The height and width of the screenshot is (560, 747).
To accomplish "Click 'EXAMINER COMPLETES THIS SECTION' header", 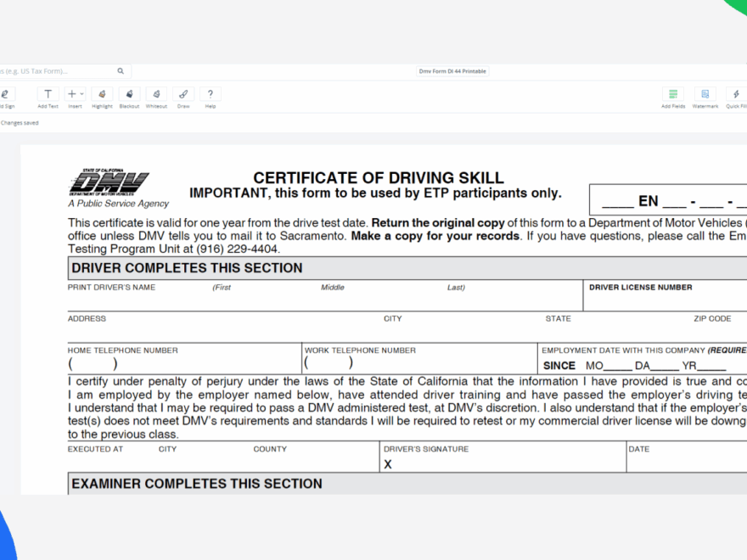I will pos(197,484).
